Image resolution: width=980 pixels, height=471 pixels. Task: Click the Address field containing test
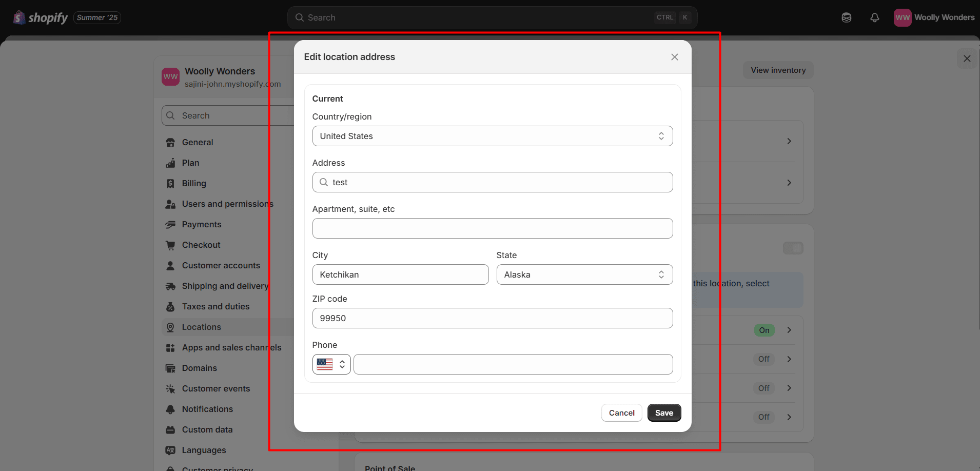tap(493, 182)
